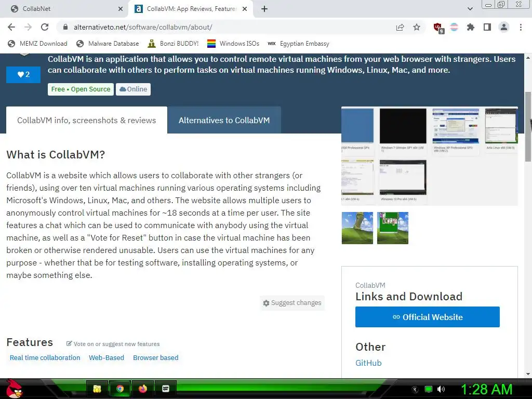Like CollabVM with the heart button
The image size is (532, 399).
coord(23,74)
